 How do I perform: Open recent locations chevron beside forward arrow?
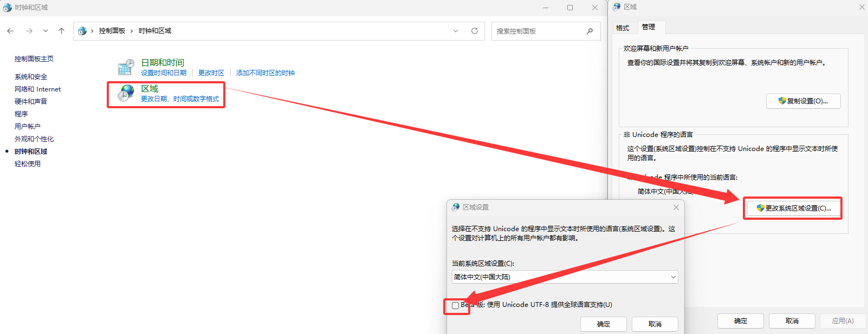coord(46,31)
